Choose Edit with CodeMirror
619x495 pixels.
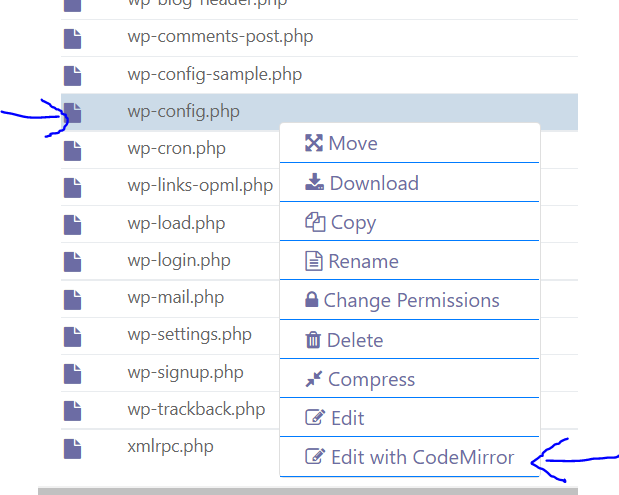pos(409,457)
